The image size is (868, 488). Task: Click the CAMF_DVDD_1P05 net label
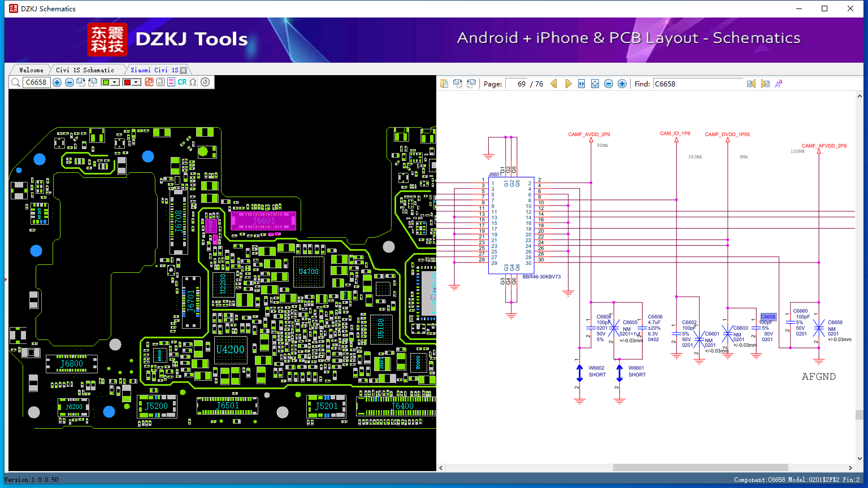(x=727, y=134)
